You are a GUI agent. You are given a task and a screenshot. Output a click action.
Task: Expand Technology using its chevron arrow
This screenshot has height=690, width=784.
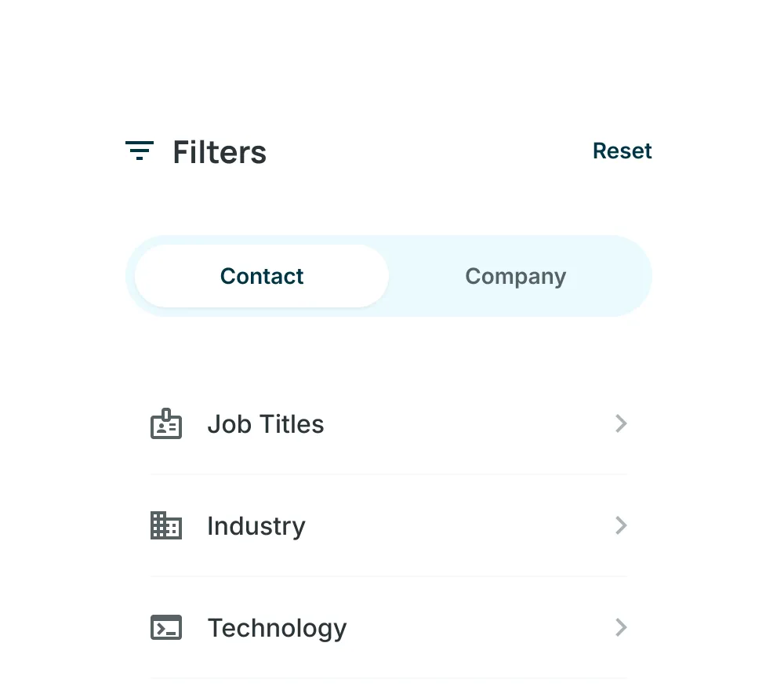coord(620,627)
